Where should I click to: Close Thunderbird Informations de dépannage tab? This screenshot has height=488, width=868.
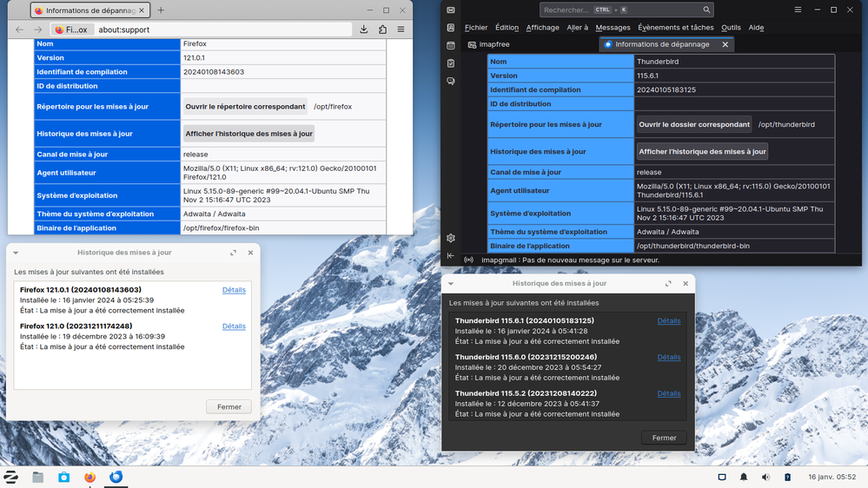[726, 44]
